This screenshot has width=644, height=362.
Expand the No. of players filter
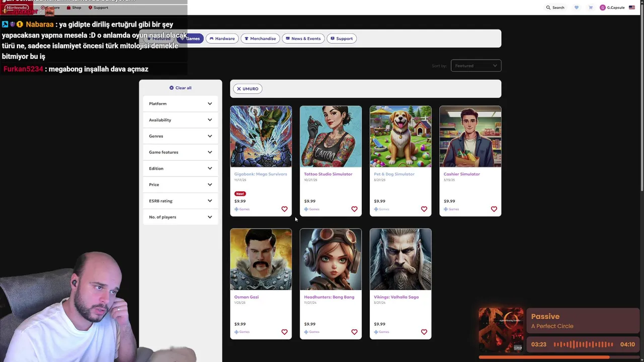coord(180,217)
